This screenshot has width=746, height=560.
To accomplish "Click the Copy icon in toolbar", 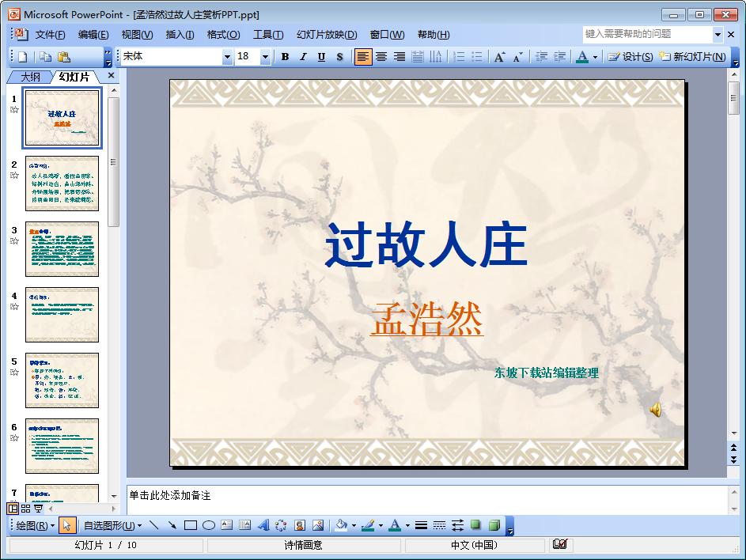I will click(45, 57).
